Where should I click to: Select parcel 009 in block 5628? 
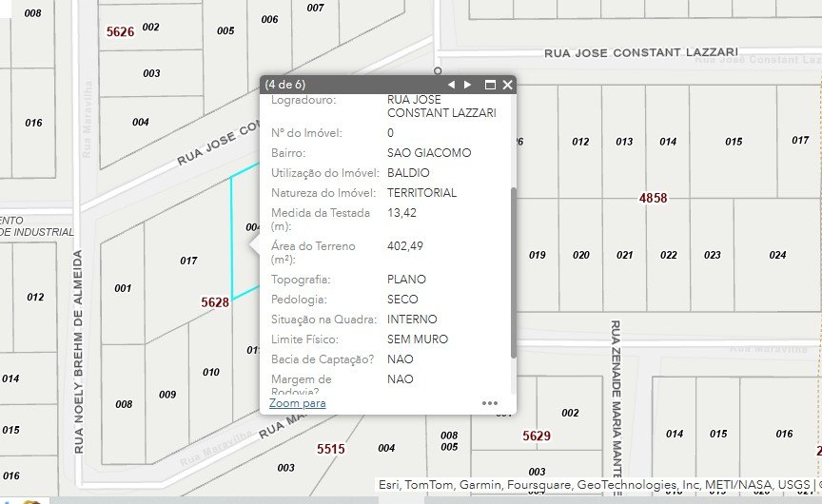click(167, 395)
